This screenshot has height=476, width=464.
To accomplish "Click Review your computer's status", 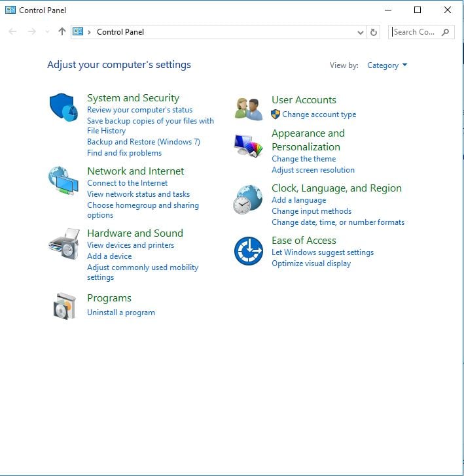I will 140,110.
